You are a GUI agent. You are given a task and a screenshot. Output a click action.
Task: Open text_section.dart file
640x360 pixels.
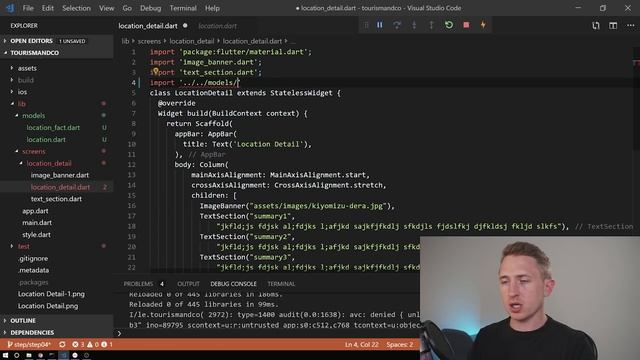[56, 199]
